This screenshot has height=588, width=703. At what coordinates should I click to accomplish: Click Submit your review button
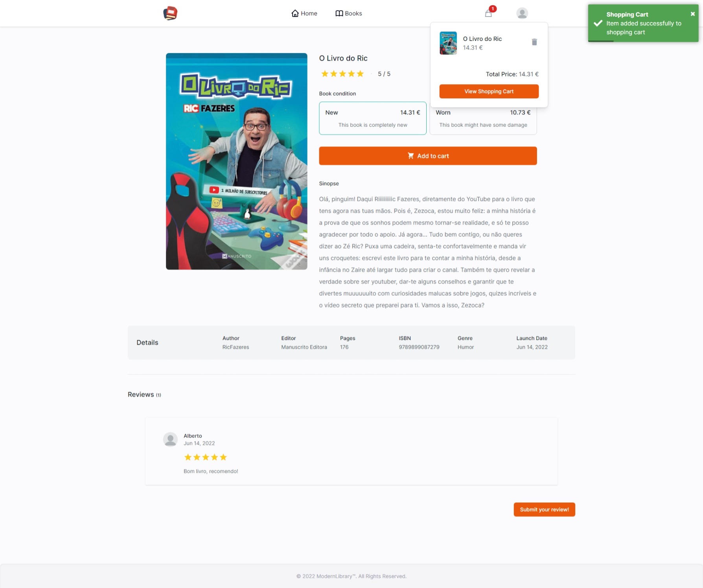[x=544, y=509]
